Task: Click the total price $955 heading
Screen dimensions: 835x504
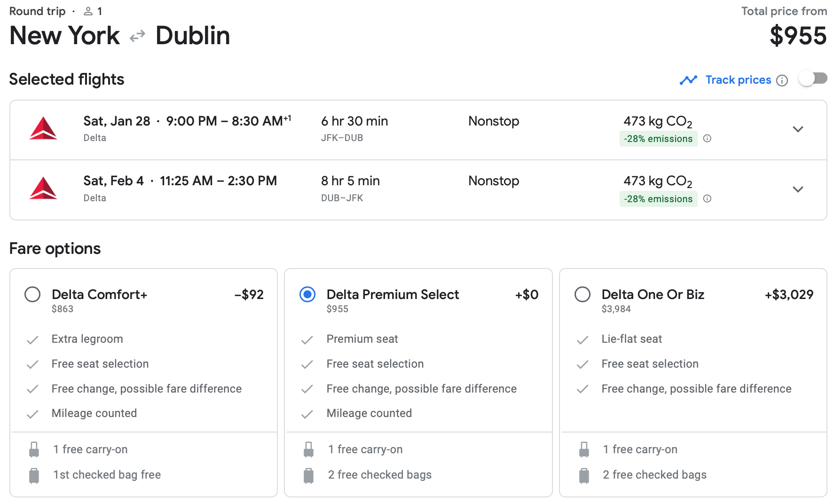Action: point(798,36)
